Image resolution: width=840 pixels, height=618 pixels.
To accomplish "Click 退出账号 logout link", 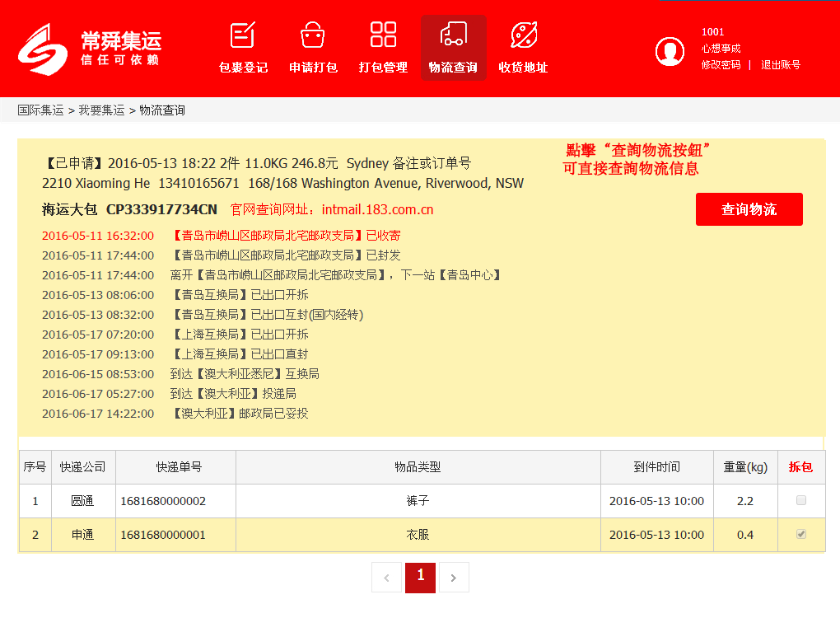I will [780, 65].
